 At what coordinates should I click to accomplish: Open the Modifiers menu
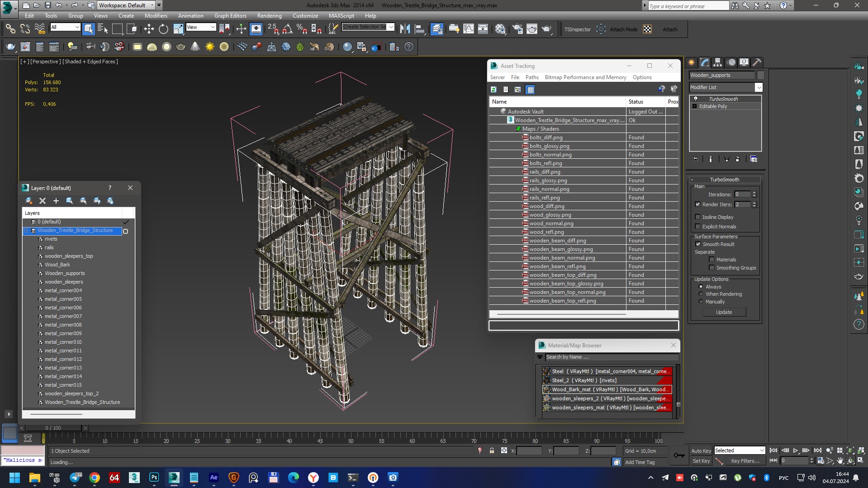[x=156, y=15]
